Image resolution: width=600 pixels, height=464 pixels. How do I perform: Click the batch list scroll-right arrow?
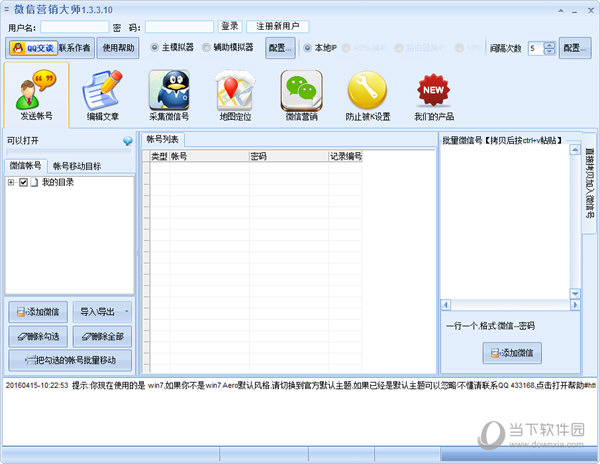click(575, 304)
